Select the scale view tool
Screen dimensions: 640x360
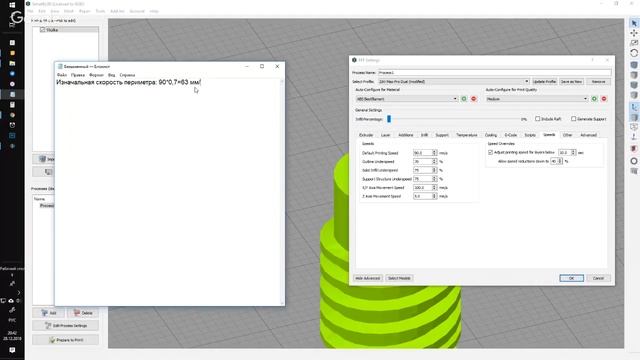tap(634, 43)
